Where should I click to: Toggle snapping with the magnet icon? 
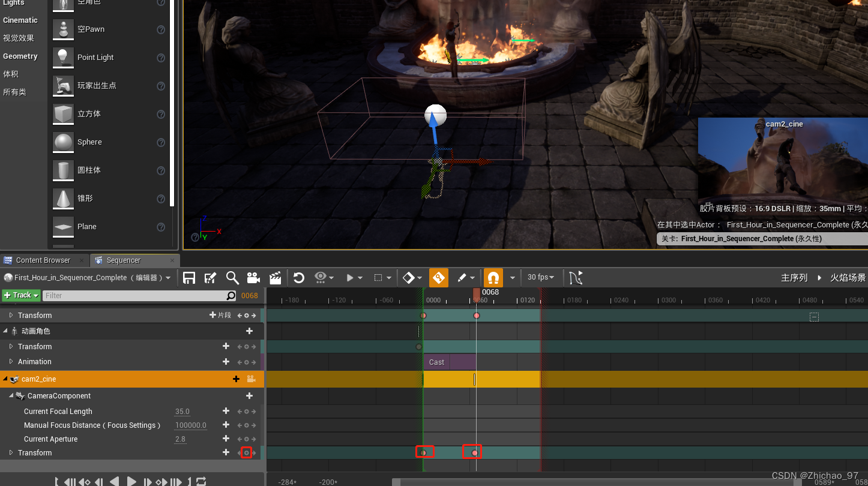pos(492,277)
